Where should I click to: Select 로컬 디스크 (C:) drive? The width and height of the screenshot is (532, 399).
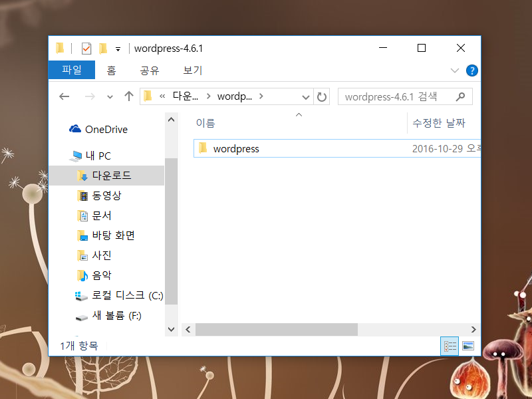tap(128, 295)
